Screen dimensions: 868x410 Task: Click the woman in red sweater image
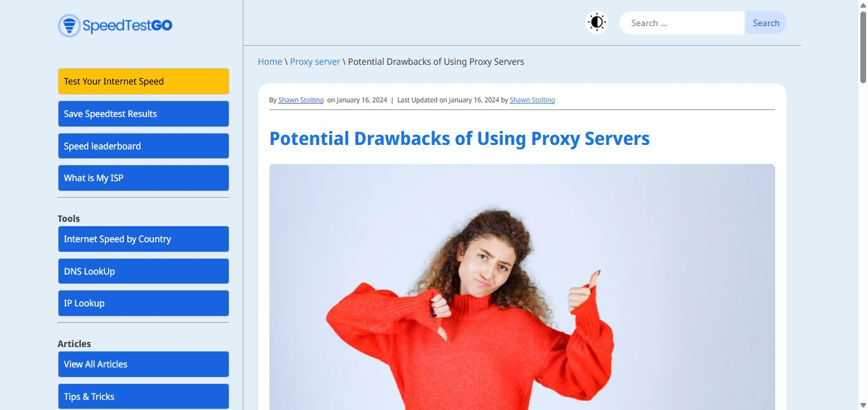(522, 287)
